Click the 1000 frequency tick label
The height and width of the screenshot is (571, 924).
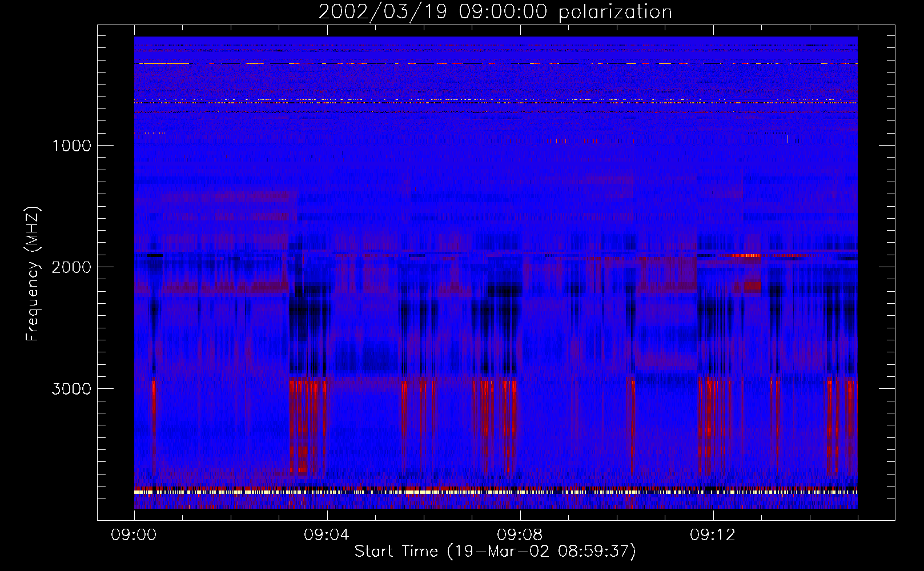click(x=71, y=145)
